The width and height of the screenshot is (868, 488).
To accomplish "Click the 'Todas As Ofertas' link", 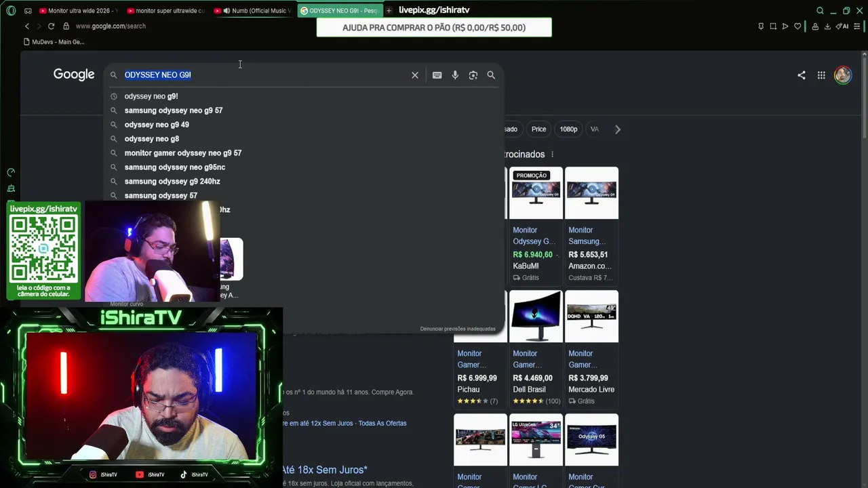I will click(382, 424).
